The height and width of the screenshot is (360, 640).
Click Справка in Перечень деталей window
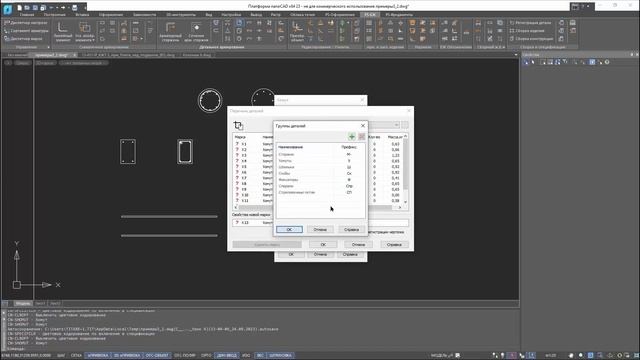(394, 244)
